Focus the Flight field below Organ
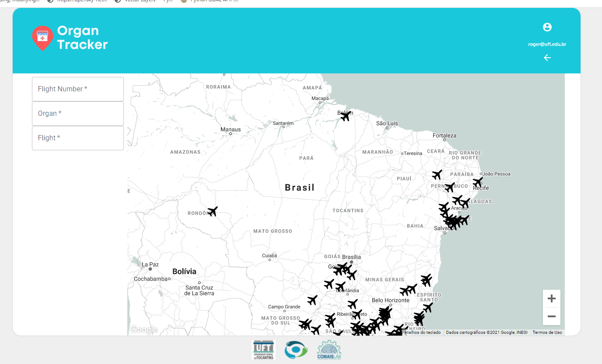Viewport: 602px width, 364px height. 78,138
